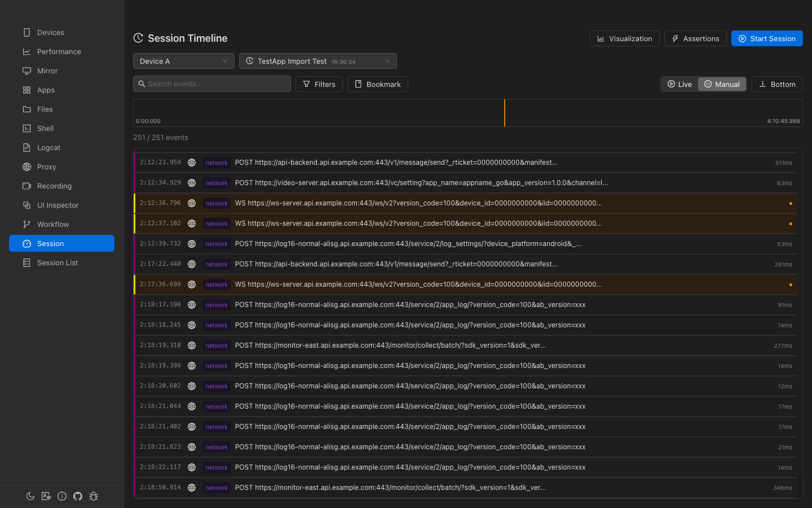
Task: Open the Shell tool
Action: point(45,128)
